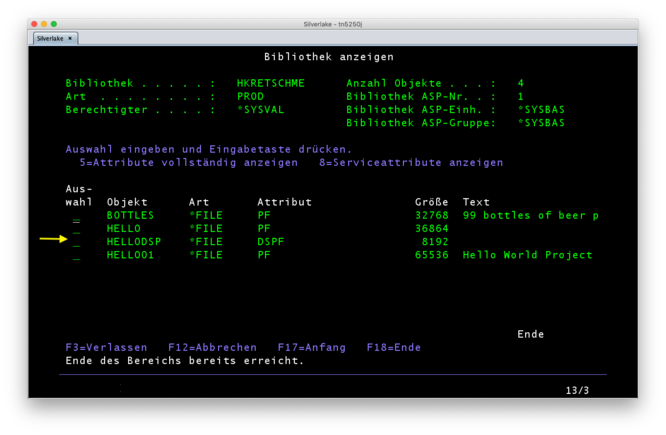The height and width of the screenshot is (435, 666).
Task: Click the HELLODSP object name
Action: [133, 242]
